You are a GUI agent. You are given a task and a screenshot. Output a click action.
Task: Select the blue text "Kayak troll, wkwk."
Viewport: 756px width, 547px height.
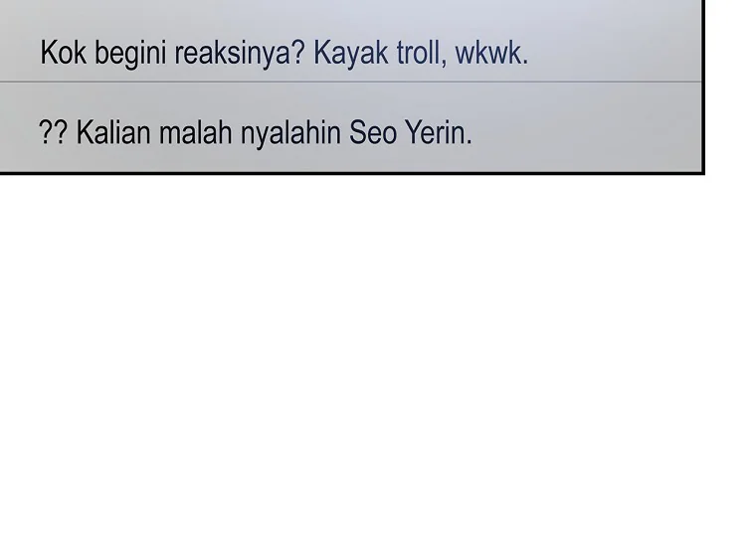pyautogui.click(x=420, y=53)
